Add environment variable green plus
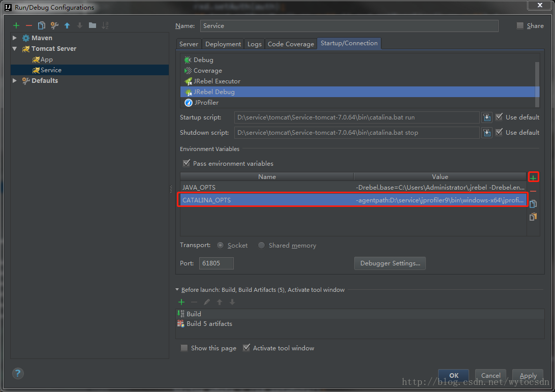 pos(533,177)
